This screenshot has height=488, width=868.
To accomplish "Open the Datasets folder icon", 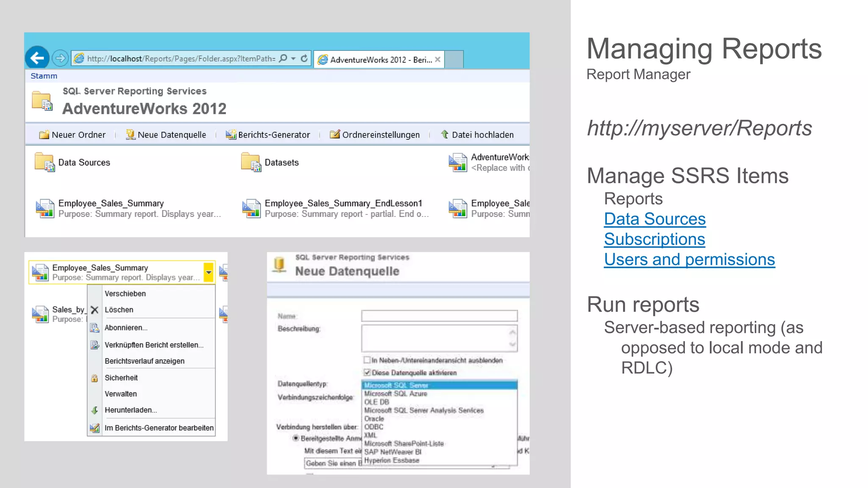I will pyautogui.click(x=251, y=162).
